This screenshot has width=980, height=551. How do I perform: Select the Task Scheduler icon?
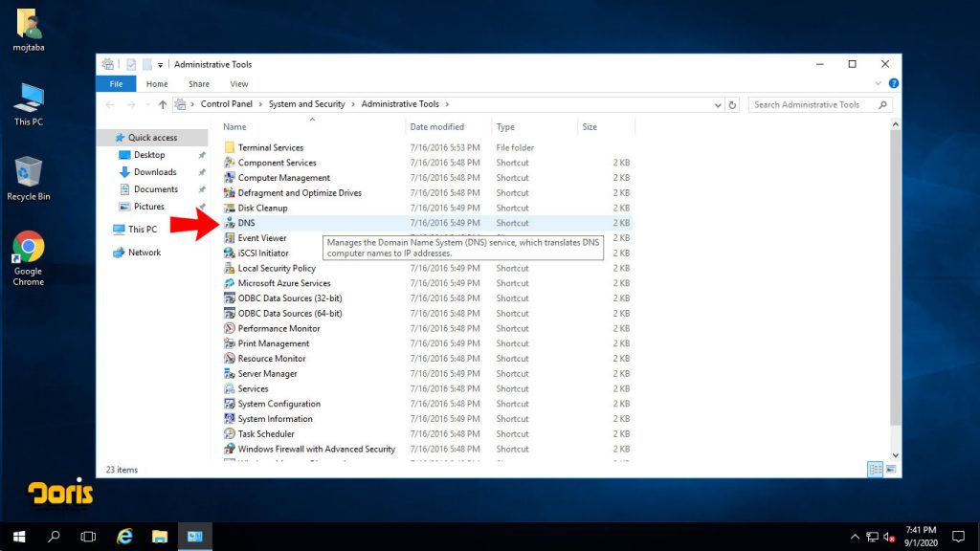point(230,434)
